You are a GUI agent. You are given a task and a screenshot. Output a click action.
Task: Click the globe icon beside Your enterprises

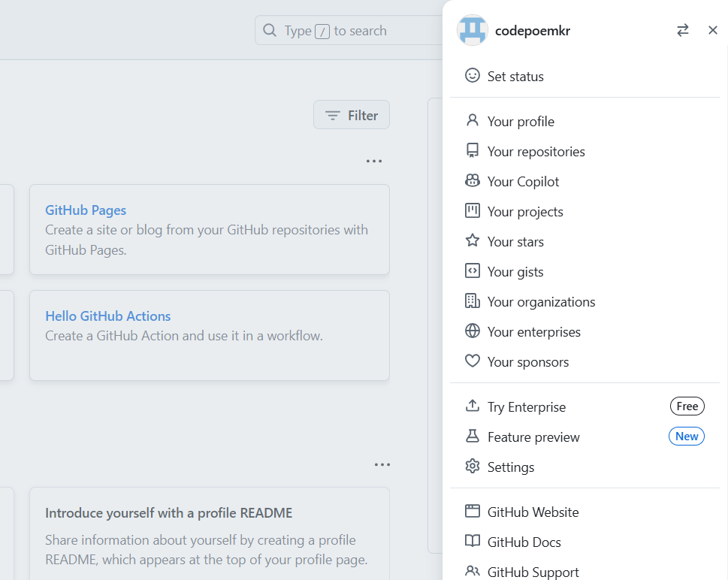(472, 331)
